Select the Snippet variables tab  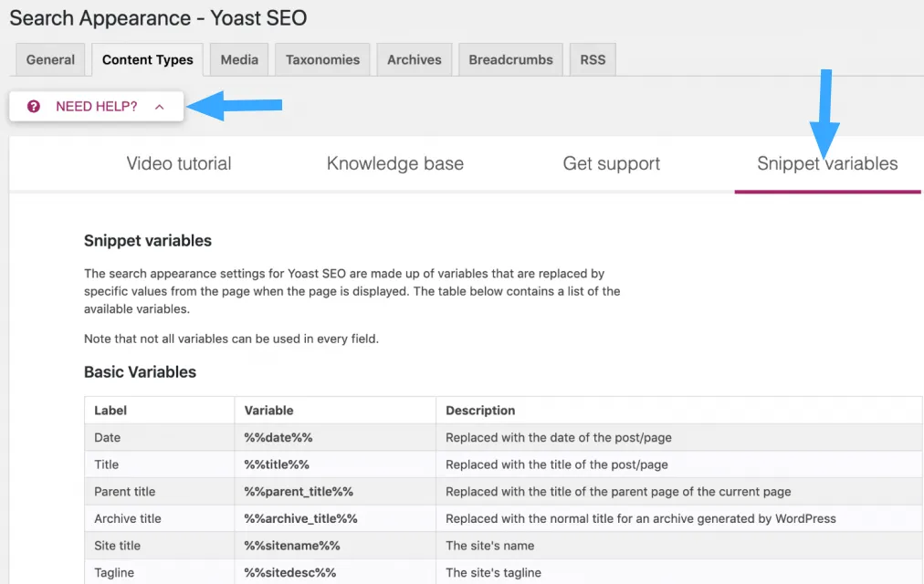coord(827,163)
